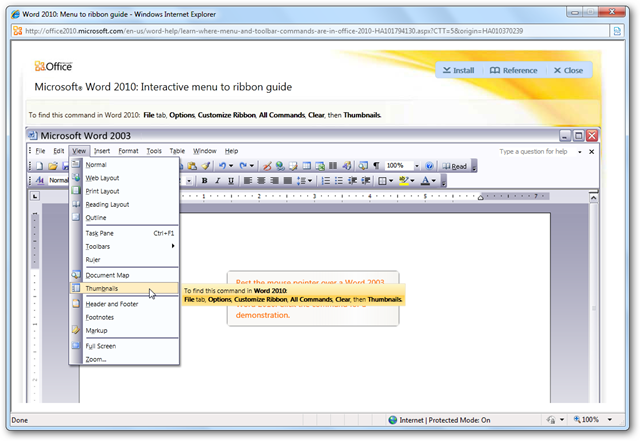This screenshot has height=441, width=640.
Task: Center the text alignment
Action: [x=261, y=180]
